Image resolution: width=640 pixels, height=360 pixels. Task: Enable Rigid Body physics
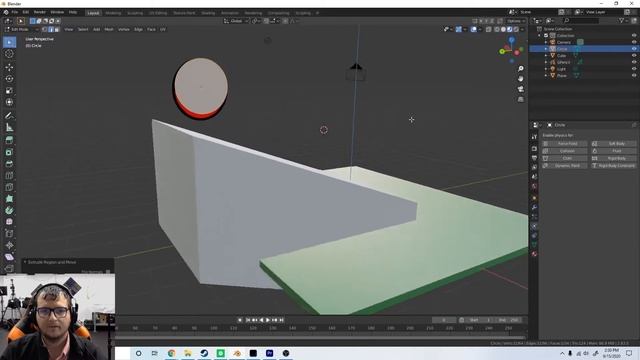point(614,158)
